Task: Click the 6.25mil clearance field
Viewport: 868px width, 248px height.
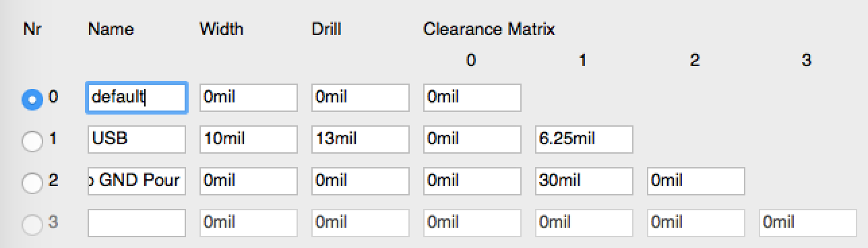Action: (584, 139)
